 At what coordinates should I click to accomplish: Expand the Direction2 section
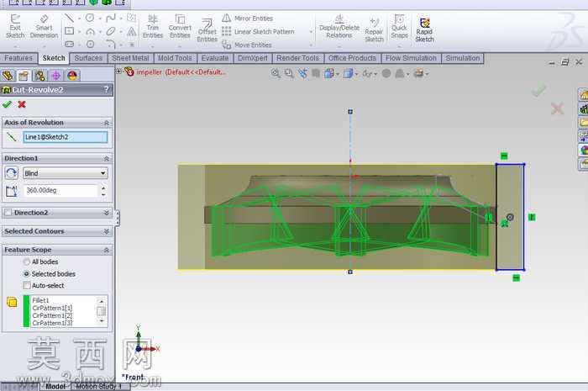tap(107, 213)
